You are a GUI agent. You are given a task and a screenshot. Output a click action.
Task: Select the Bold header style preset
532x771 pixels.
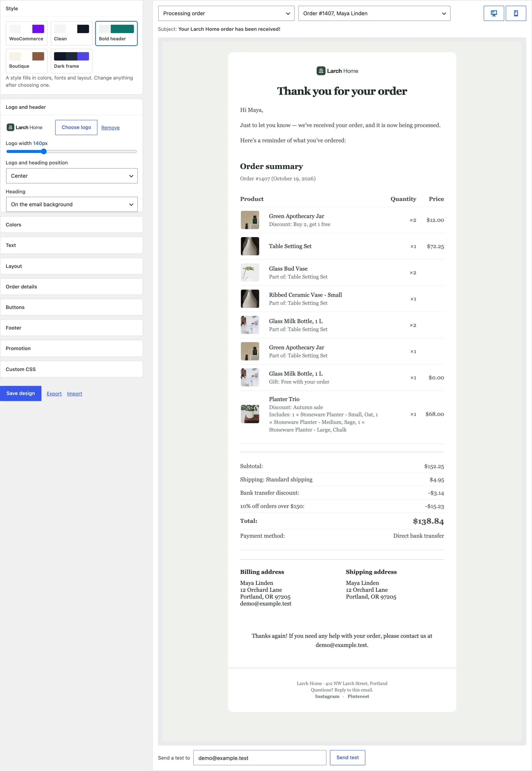coord(116,33)
